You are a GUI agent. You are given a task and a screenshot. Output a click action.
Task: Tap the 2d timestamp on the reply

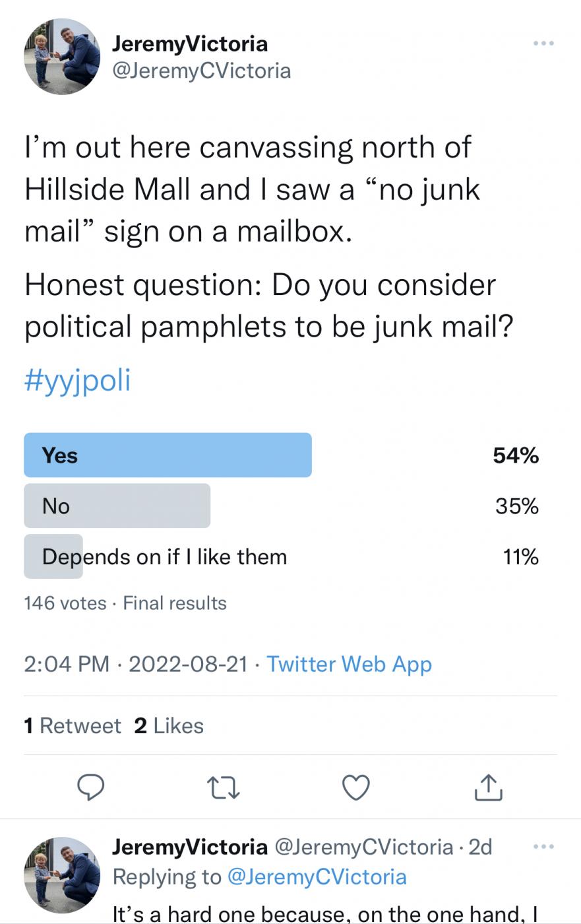pyautogui.click(x=480, y=847)
